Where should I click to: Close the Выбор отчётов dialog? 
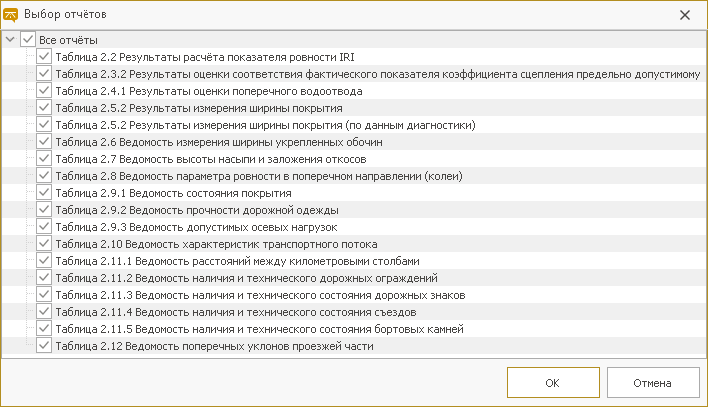point(685,15)
